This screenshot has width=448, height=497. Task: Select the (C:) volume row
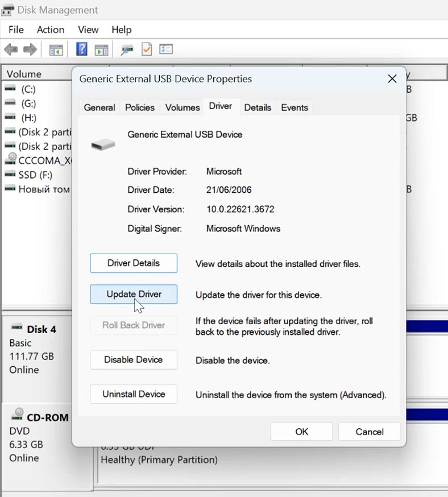[x=37, y=89]
